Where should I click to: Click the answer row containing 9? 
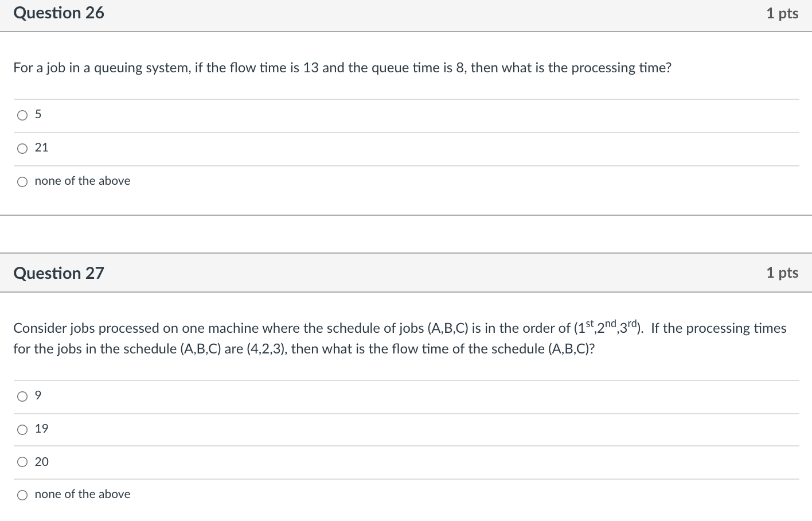tap(229, 395)
